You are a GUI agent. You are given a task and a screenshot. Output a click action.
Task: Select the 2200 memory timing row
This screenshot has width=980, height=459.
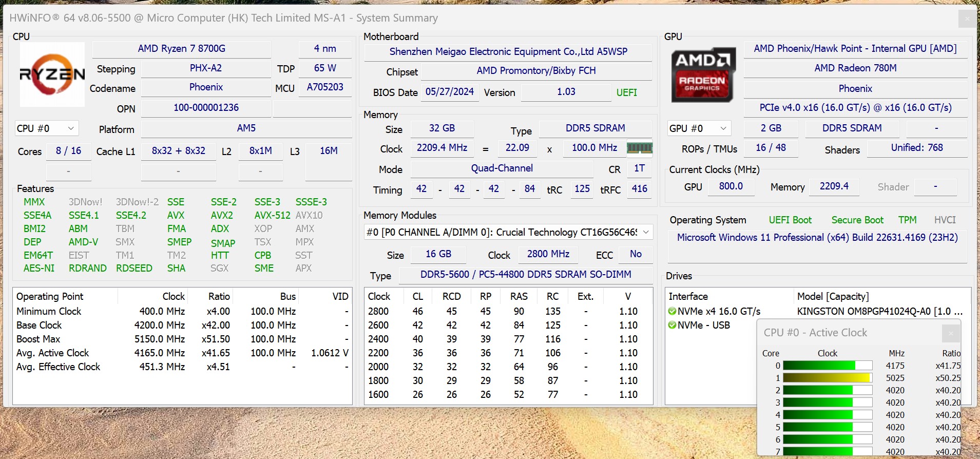point(508,353)
